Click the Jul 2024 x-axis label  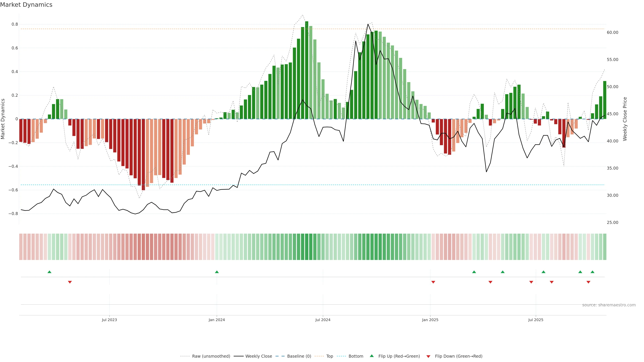click(x=323, y=320)
